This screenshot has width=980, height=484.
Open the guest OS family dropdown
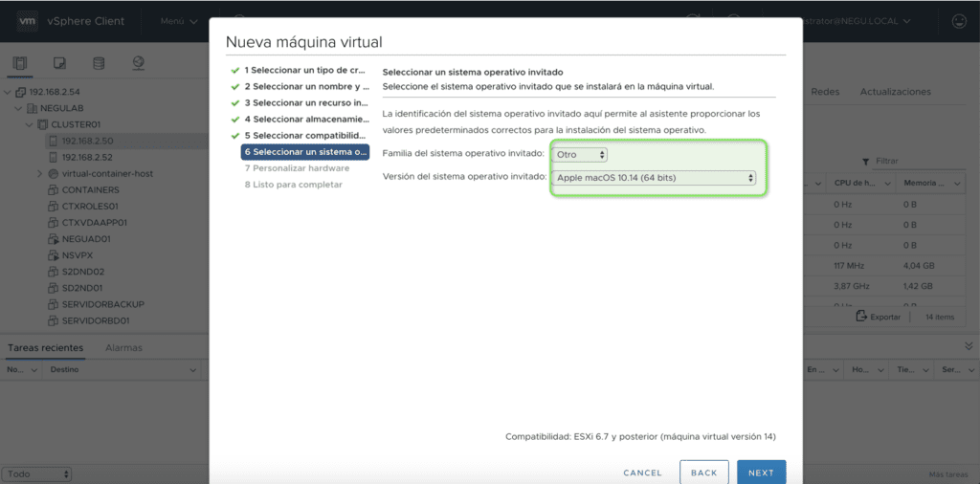click(579, 154)
